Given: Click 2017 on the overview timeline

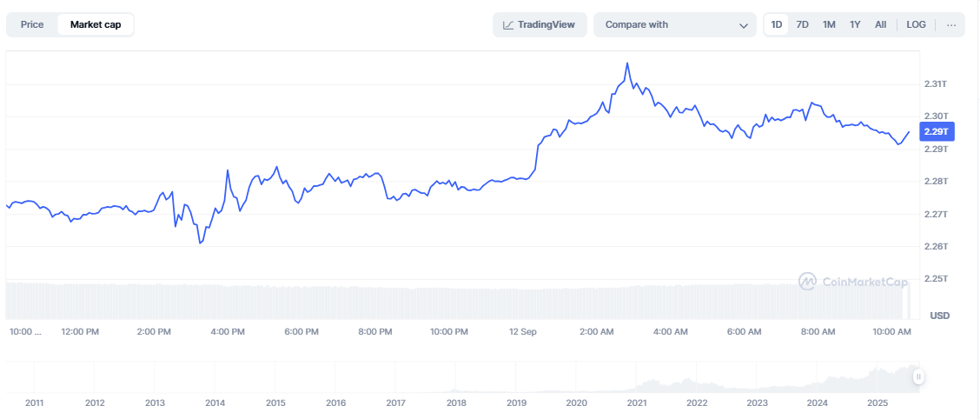Looking at the screenshot, I should [395, 402].
